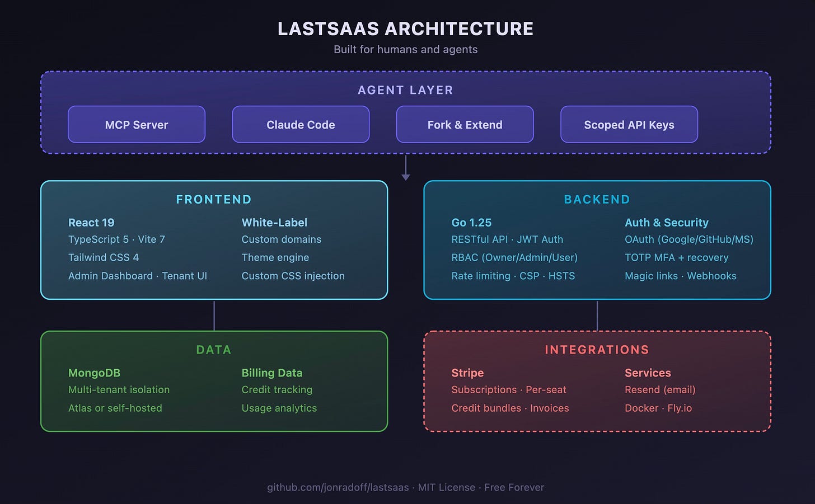Click the LASTSAAS ARCHITECTURE title
This screenshot has width=815, height=504.
pos(406,29)
